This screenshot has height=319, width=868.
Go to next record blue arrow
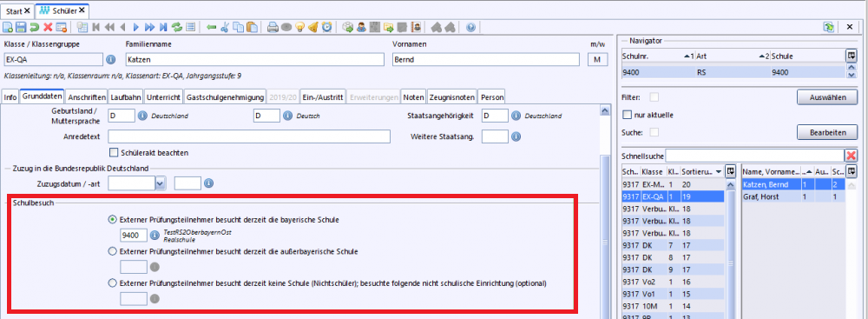point(136,27)
